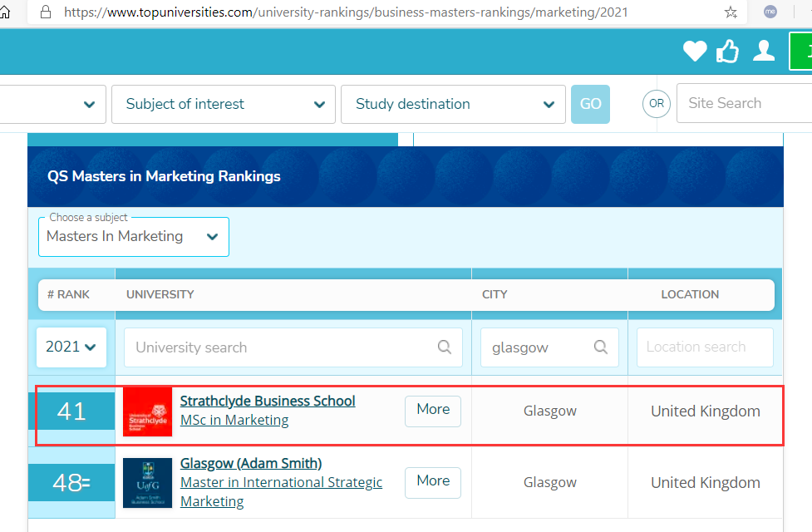Click the browser home icon
The height and width of the screenshot is (532, 812).
point(4,12)
